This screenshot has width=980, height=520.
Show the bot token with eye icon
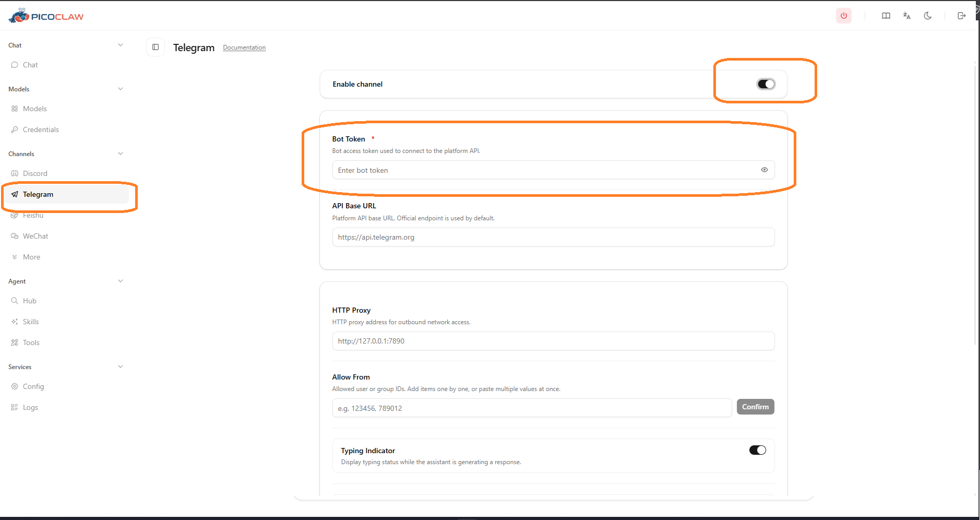(764, 170)
